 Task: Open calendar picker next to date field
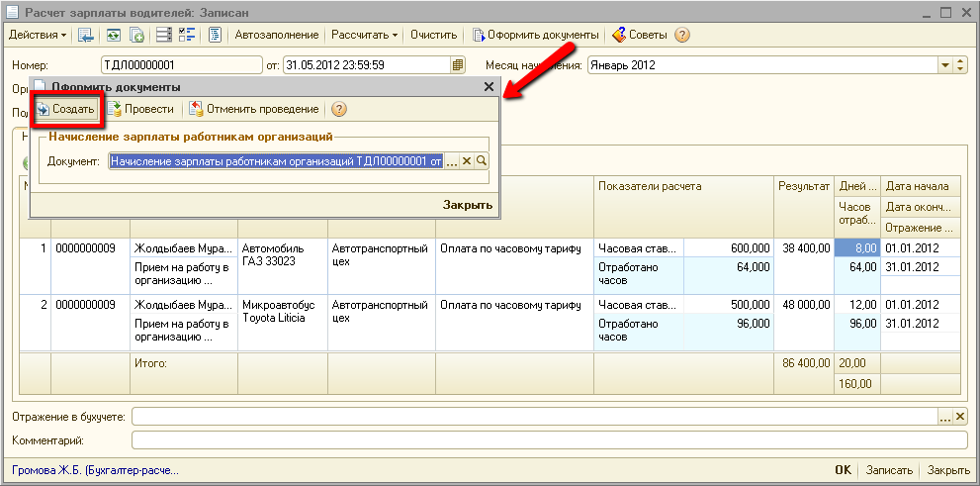457,65
